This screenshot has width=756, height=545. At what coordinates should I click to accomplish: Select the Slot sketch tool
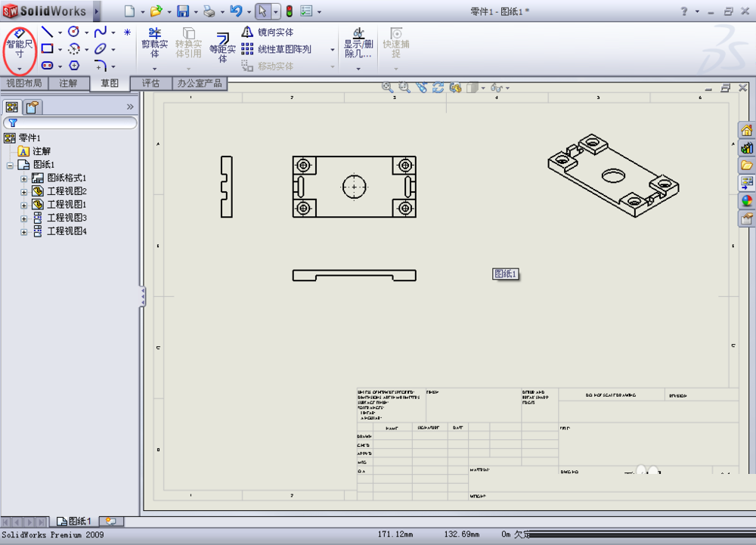point(47,66)
